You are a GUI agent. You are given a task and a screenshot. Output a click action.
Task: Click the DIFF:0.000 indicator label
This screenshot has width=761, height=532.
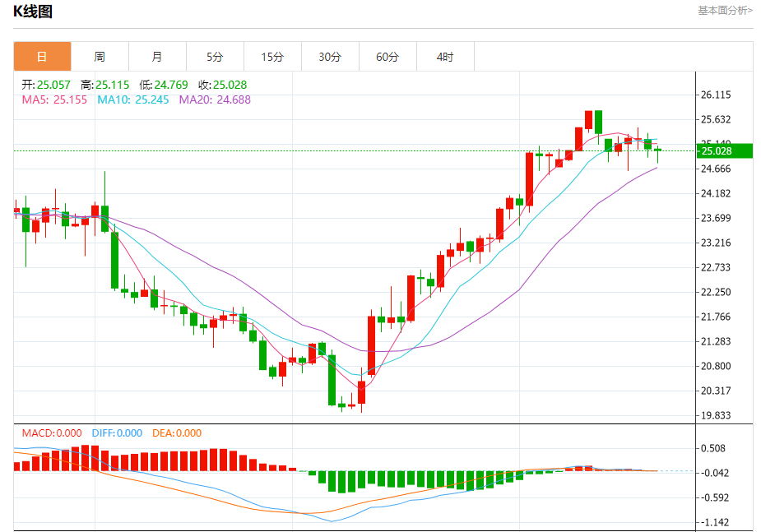click(x=117, y=433)
